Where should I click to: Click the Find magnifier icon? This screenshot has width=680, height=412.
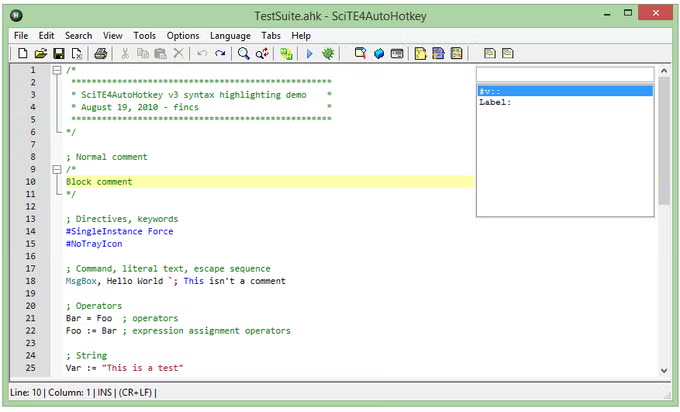pos(243,53)
